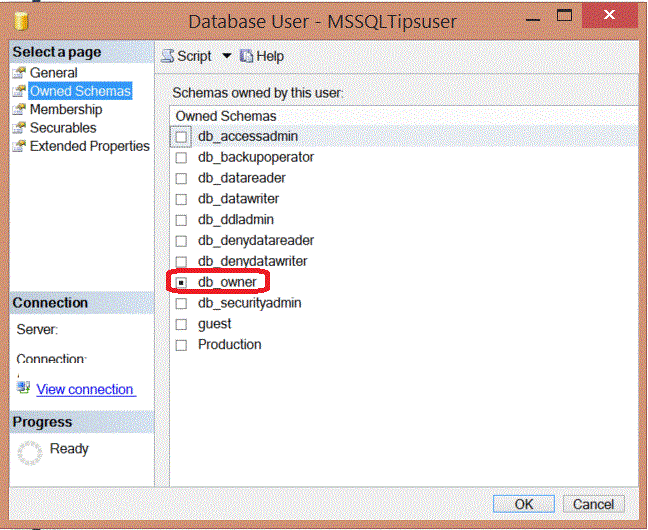648x530 pixels.
Task: Switch to the Membership page
Action: pos(66,110)
